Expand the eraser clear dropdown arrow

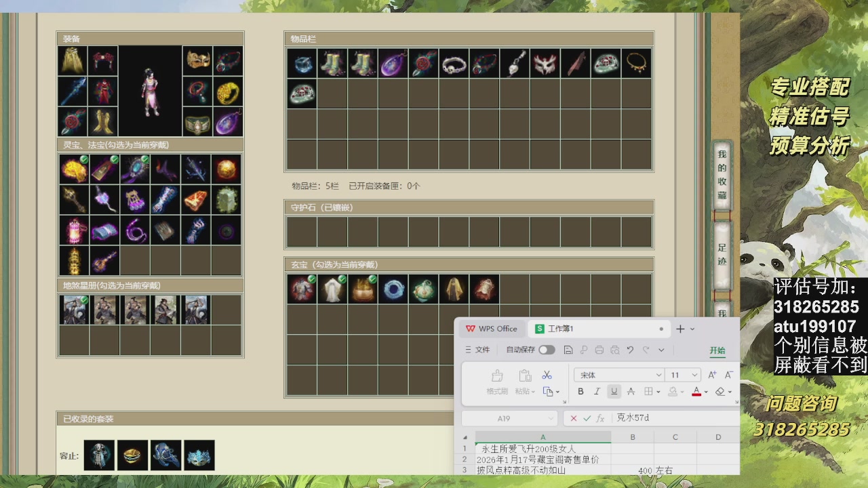pyautogui.click(x=730, y=391)
